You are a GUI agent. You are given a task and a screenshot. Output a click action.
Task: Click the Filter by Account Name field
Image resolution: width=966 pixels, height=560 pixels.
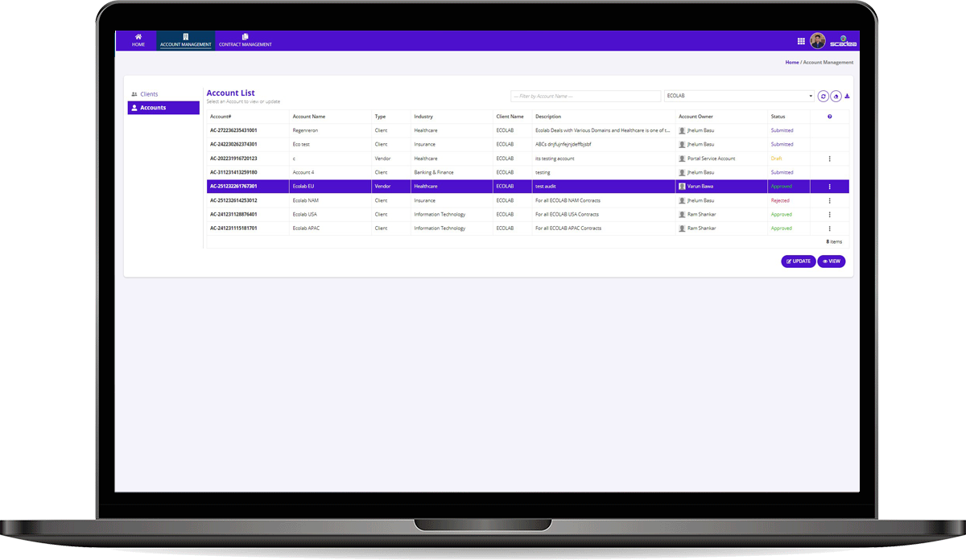pyautogui.click(x=585, y=97)
